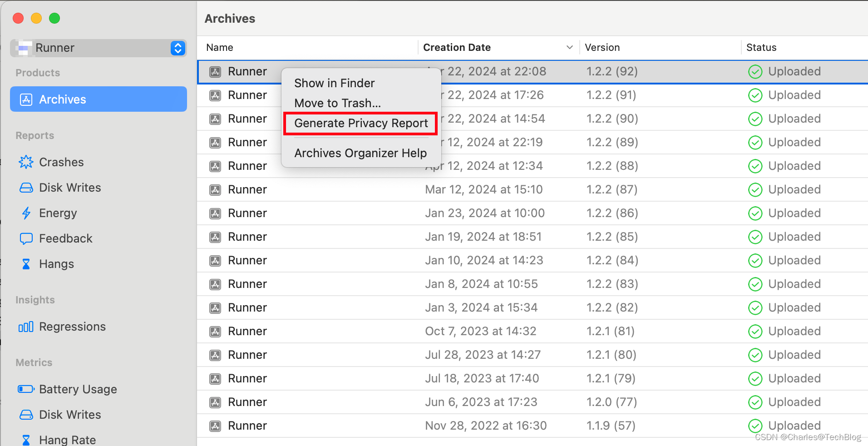Click archive icon for Mar 12, 2024 row
Image resolution: width=868 pixels, height=446 pixels.
click(x=215, y=190)
